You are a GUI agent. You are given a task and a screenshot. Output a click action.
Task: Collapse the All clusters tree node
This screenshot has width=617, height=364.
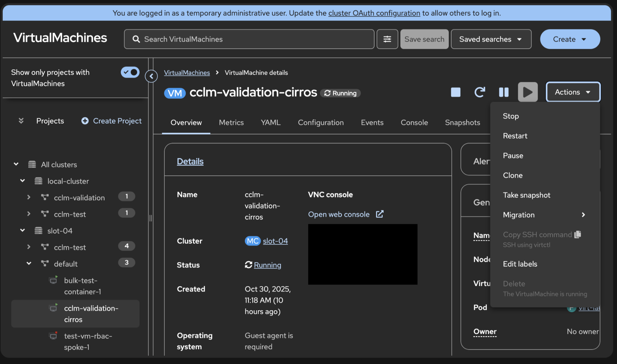[x=16, y=164]
